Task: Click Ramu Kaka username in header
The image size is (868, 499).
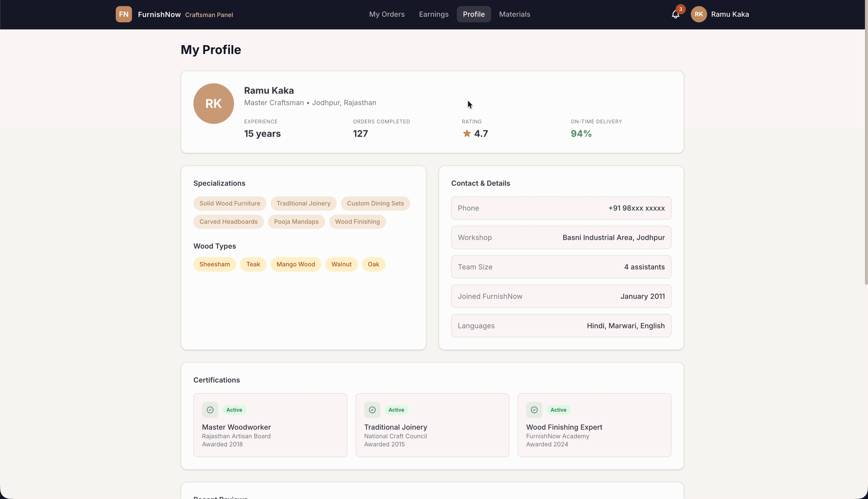Action: click(730, 14)
